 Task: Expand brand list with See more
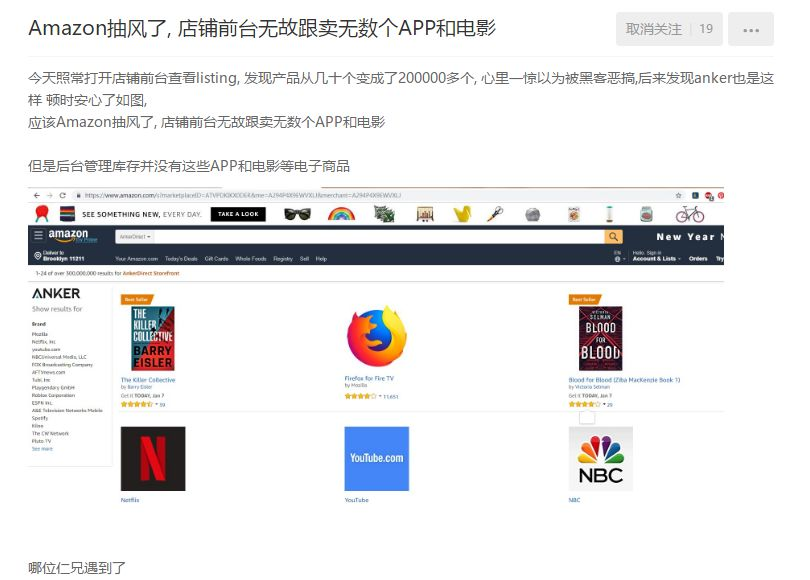pos(42,449)
